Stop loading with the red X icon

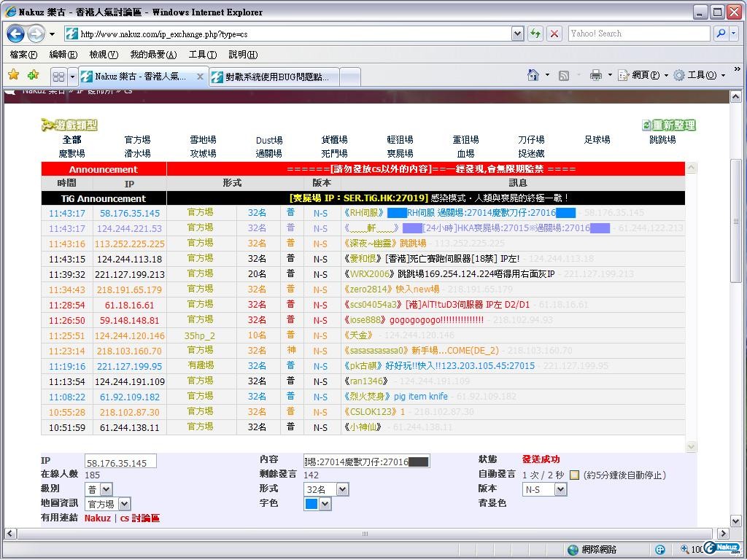[x=554, y=34]
